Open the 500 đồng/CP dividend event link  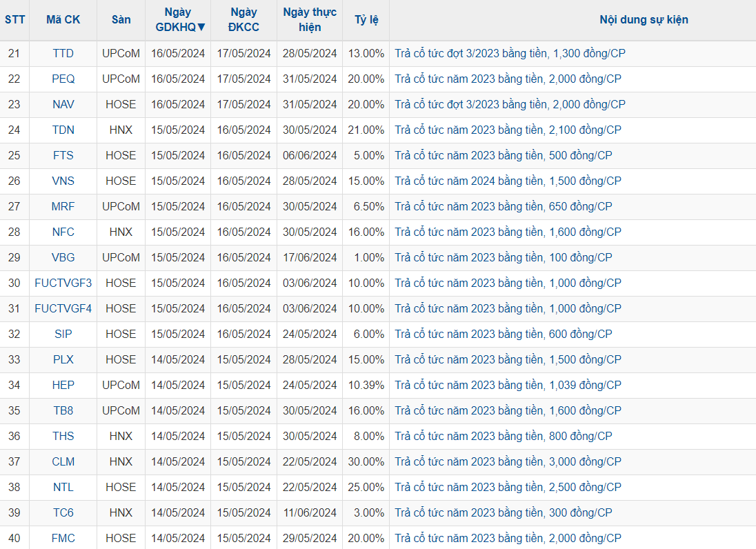(x=503, y=155)
